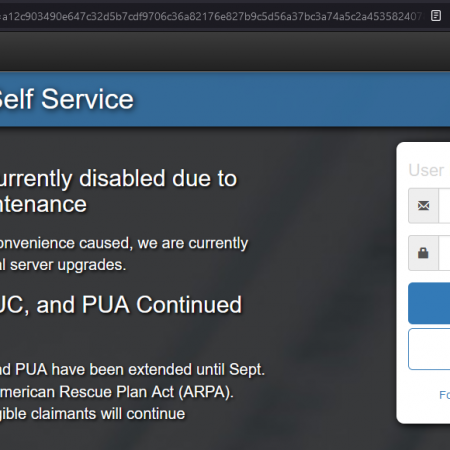Click the padlock icon beside password field
This screenshot has height=450, width=450.
click(423, 253)
